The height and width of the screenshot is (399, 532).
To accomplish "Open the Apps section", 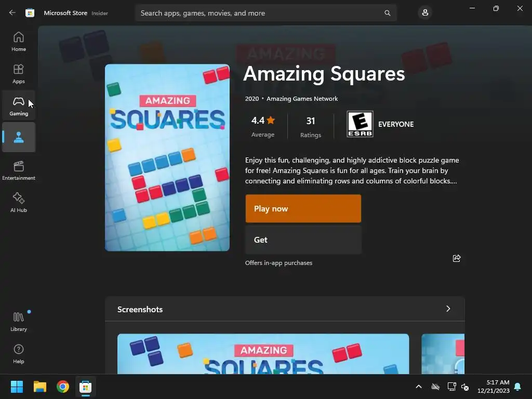I will click(x=19, y=74).
